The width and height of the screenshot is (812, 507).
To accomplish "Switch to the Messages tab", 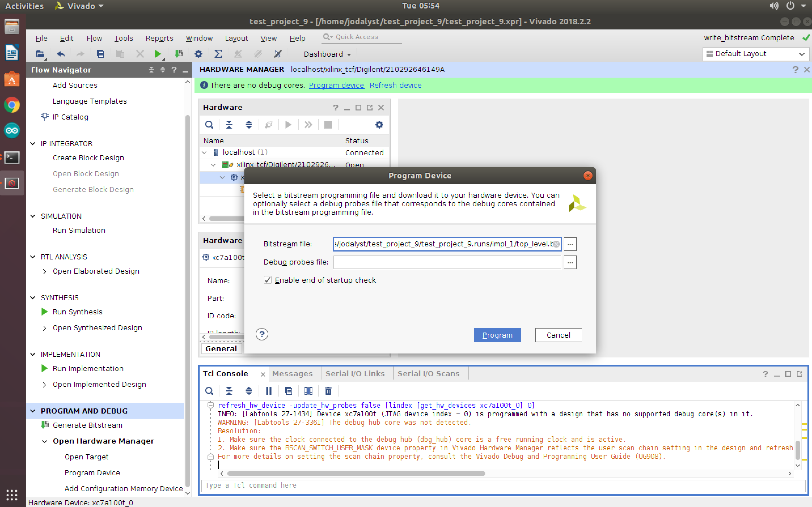I will 292,374.
